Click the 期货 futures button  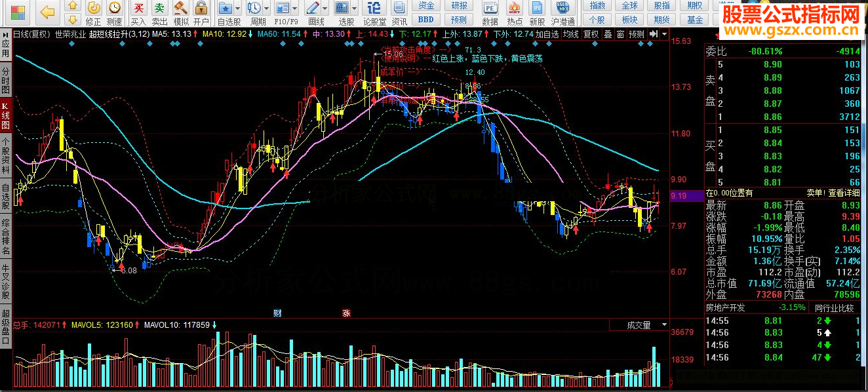[662, 20]
